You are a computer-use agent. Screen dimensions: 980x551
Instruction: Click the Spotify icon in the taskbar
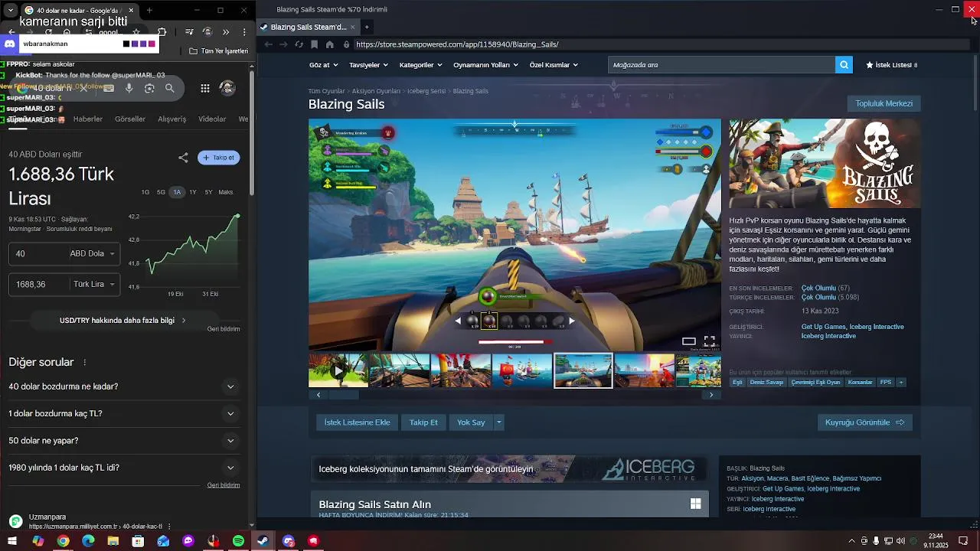click(238, 541)
